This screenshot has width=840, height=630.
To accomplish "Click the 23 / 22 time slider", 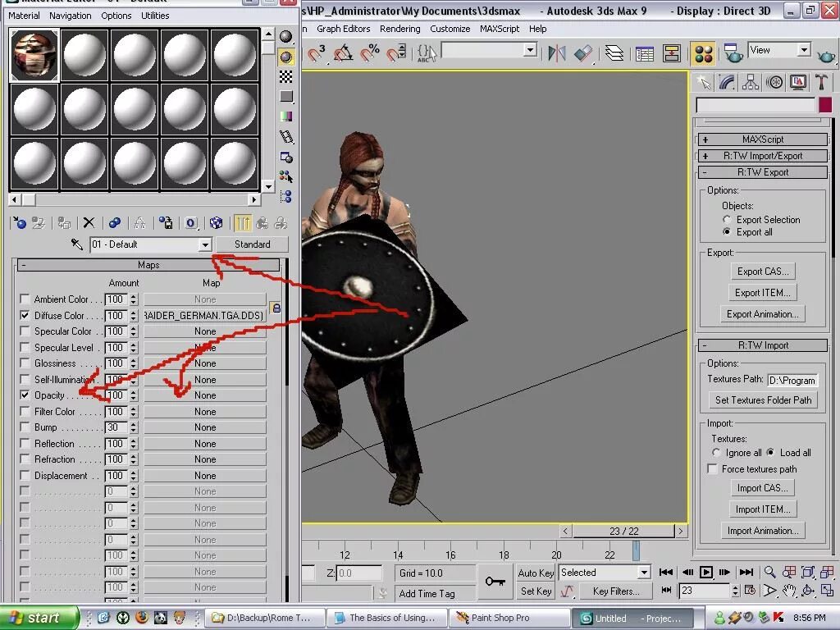I will (x=624, y=531).
